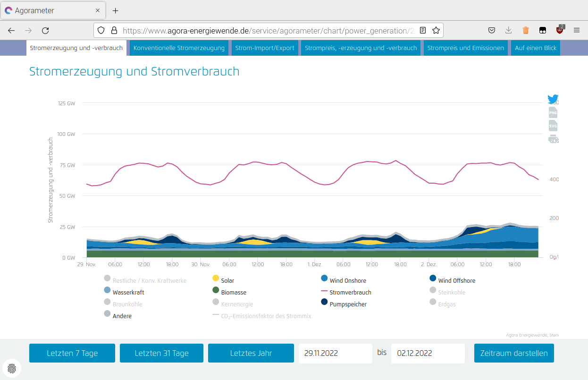Open Pocket save icon
This screenshot has height=380, width=588.
[491, 31]
